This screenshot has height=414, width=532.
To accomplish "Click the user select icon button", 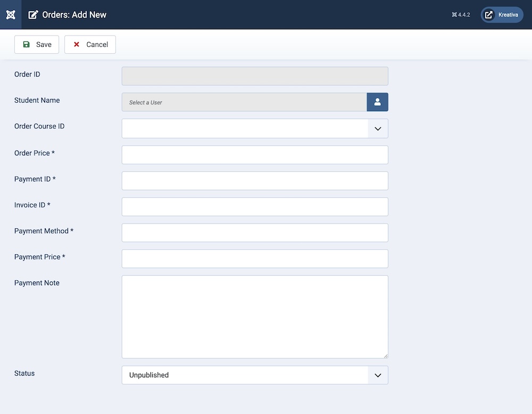I will point(377,102).
